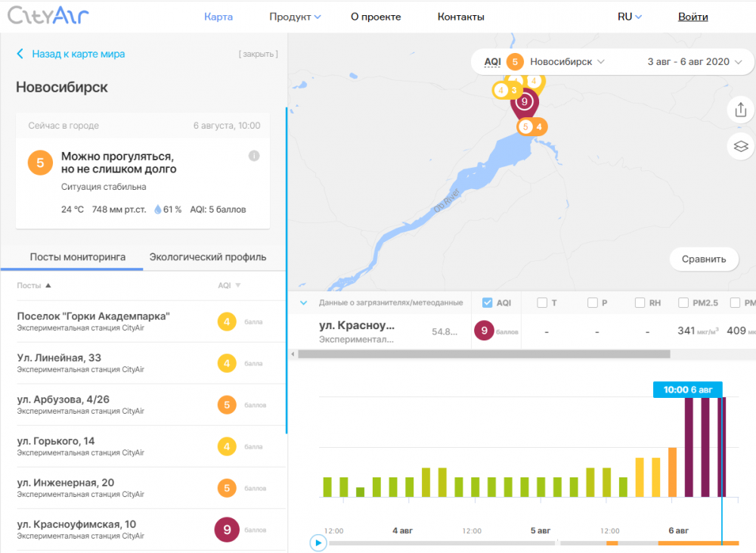Image resolution: width=756 pixels, height=553 pixels.
Task: Open the RU language dropdown
Action: [629, 17]
